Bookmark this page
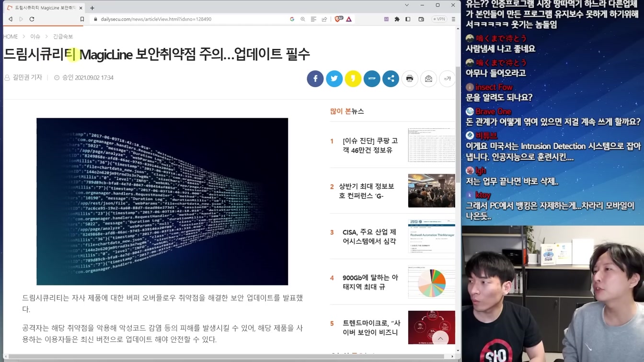Viewport: 644px width, 362px height. 82,19
